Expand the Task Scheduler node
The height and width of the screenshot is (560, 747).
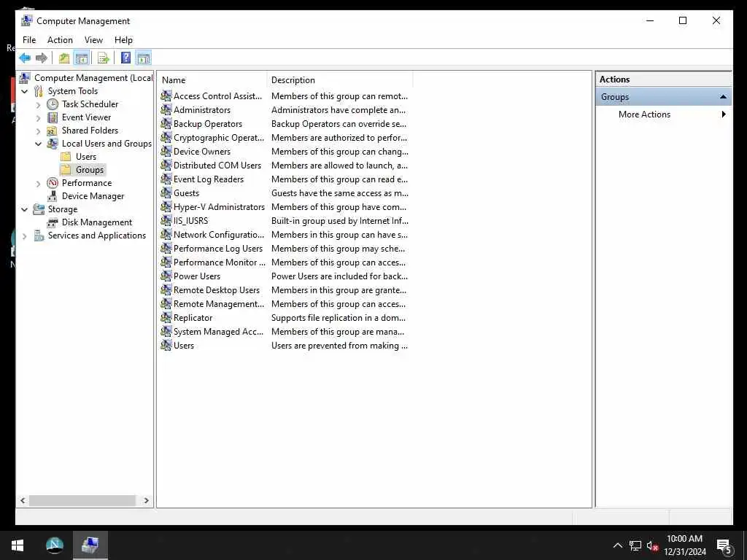coord(39,104)
